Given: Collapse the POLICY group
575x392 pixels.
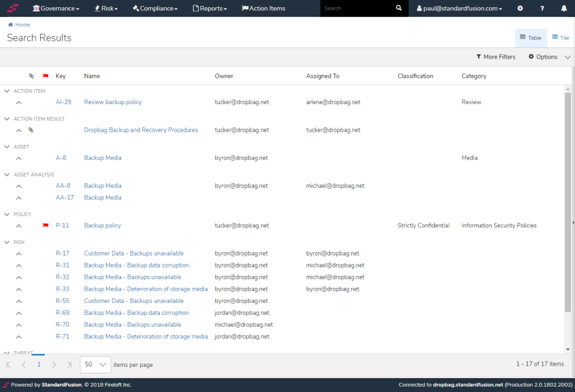Looking at the screenshot, I should 7,214.
